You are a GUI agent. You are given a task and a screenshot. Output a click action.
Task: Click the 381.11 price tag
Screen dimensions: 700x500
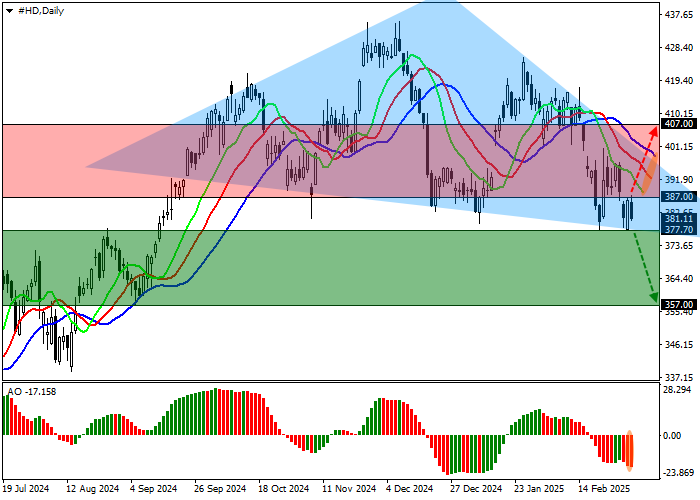(x=678, y=218)
